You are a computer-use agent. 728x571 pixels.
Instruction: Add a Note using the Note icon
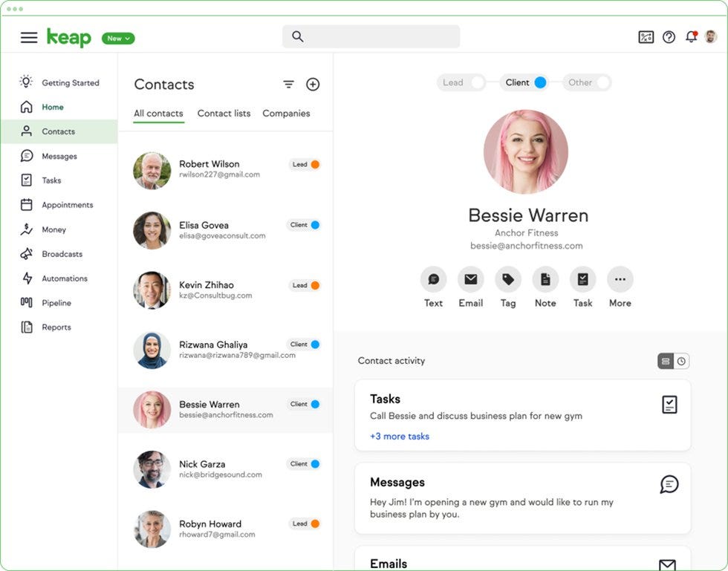click(x=545, y=280)
